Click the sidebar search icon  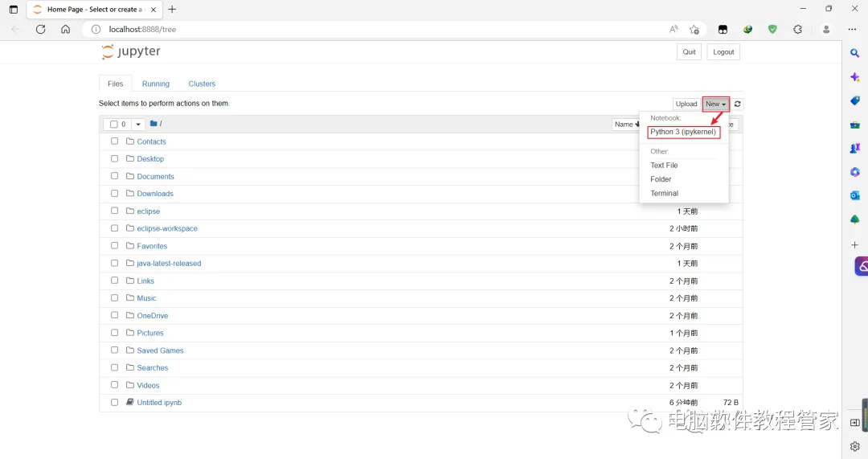(x=854, y=53)
